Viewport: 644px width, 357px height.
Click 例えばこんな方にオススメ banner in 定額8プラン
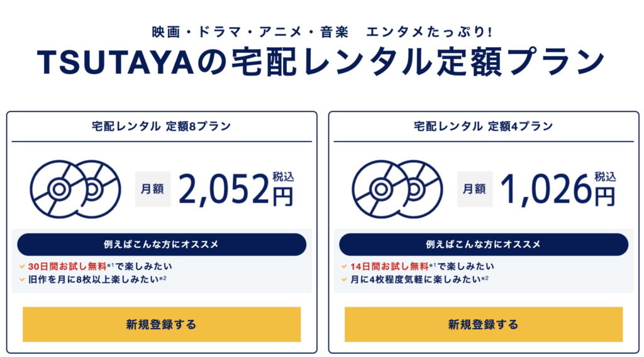click(162, 245)
